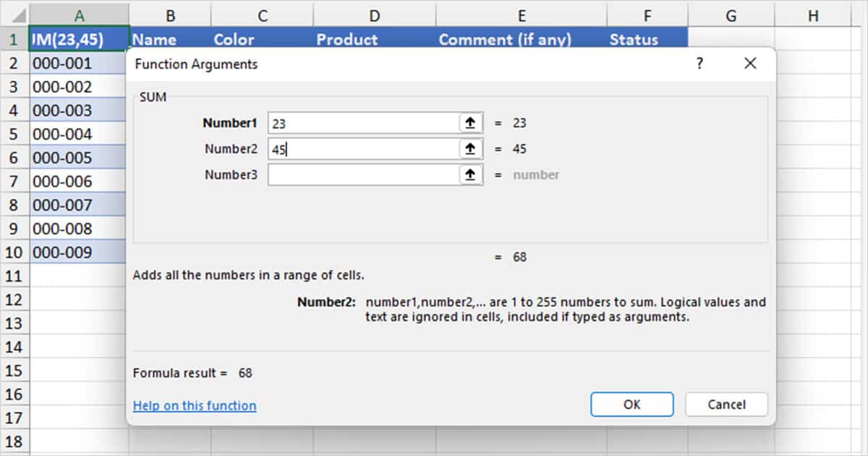The image size is (868, 456).
Task: Click the dialog help question mark icon
Action: [x=699, y=64]
